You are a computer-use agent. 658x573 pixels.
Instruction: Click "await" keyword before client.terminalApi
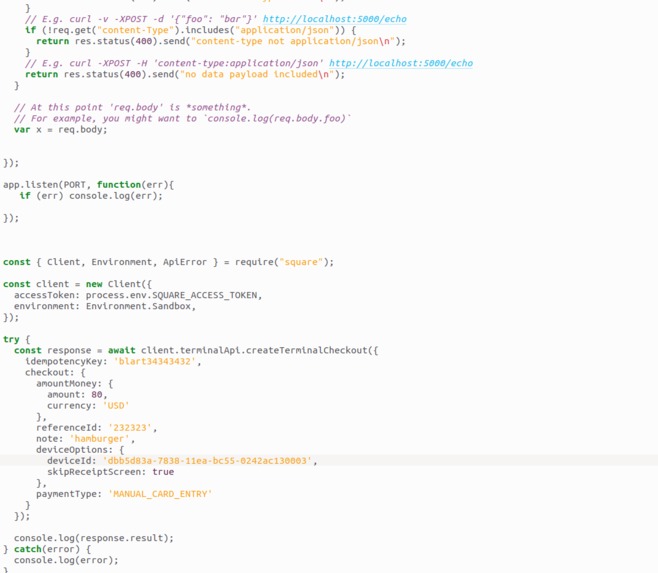[x=122, y=351]
